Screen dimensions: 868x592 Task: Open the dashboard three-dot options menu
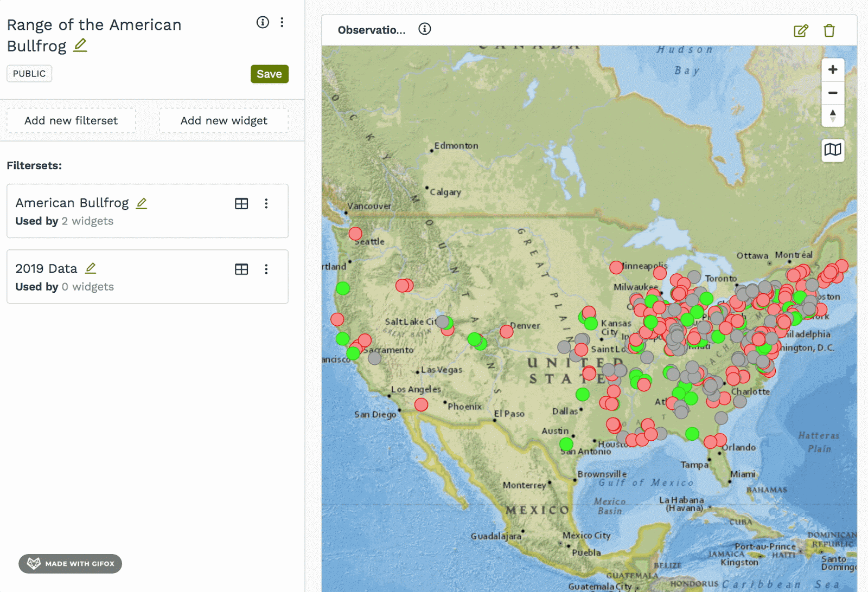[282, 22]
